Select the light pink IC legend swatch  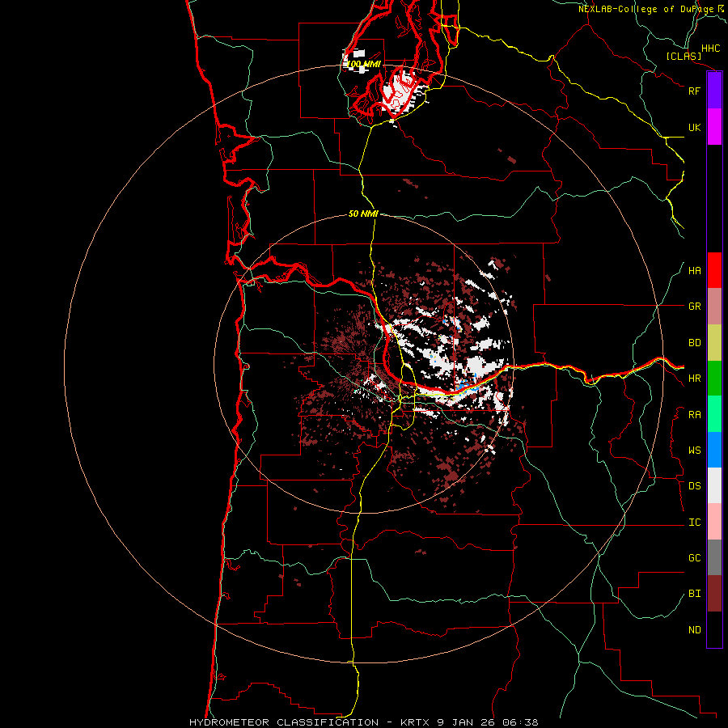[714, 522]
